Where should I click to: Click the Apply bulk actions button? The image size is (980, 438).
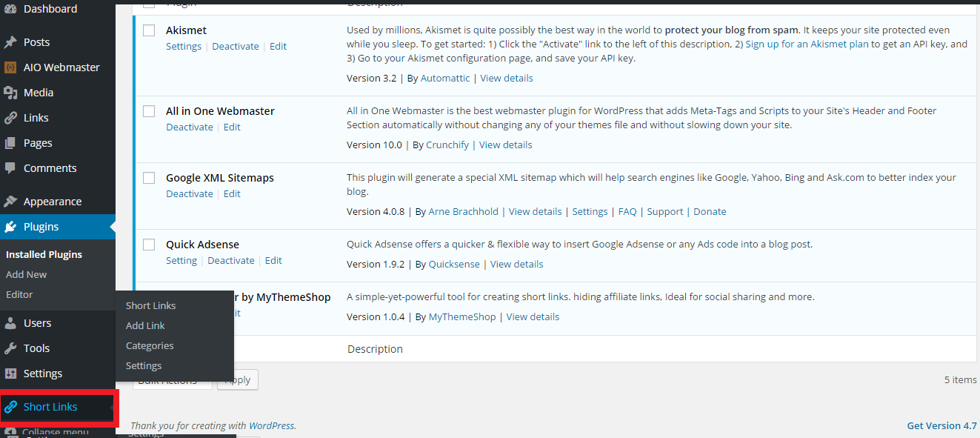239,379
